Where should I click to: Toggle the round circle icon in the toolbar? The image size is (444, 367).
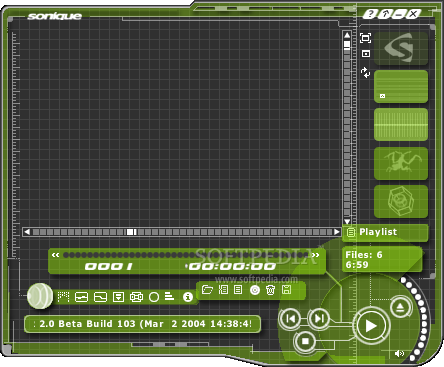154,297
